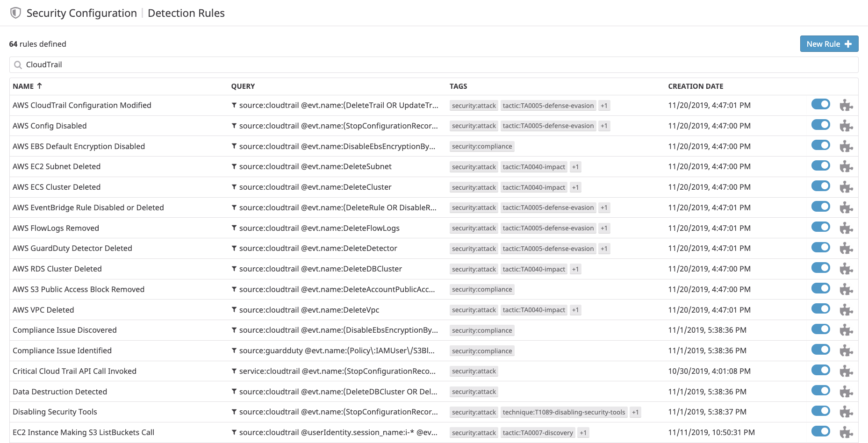Open puzzle icon for Compliance Issue Identified
This screenshot has width=868, height=443.
point(846,350)
